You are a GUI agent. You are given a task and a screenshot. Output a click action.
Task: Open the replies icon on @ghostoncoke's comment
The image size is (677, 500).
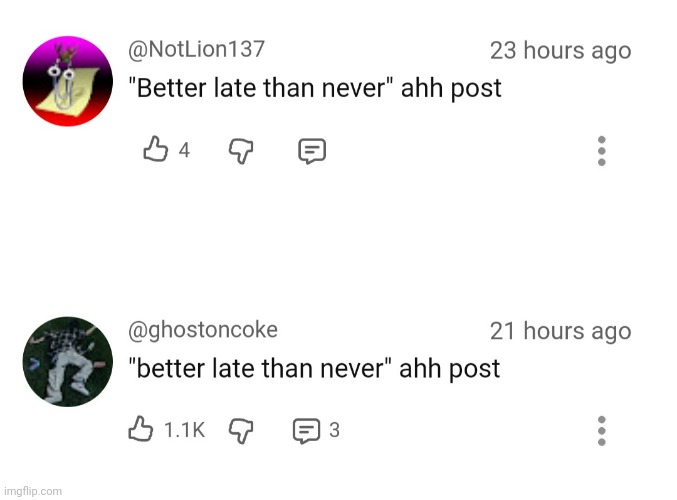[x=305, y=431]
